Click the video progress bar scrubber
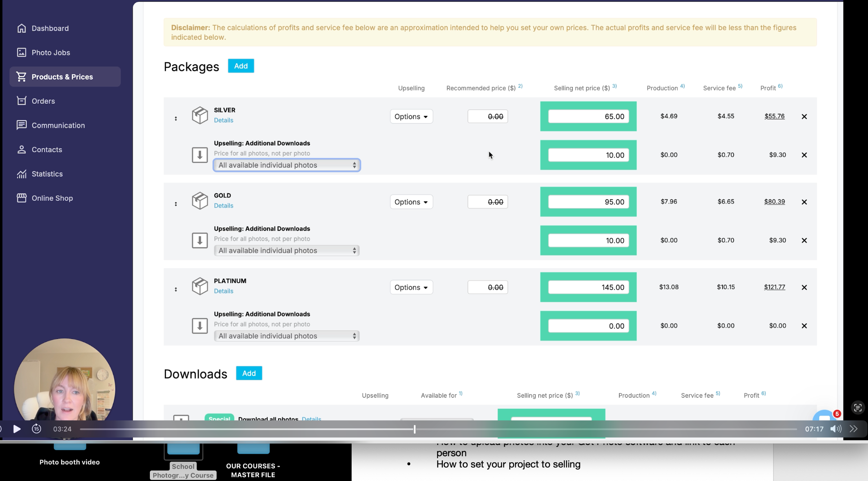 tap(414, 429)
